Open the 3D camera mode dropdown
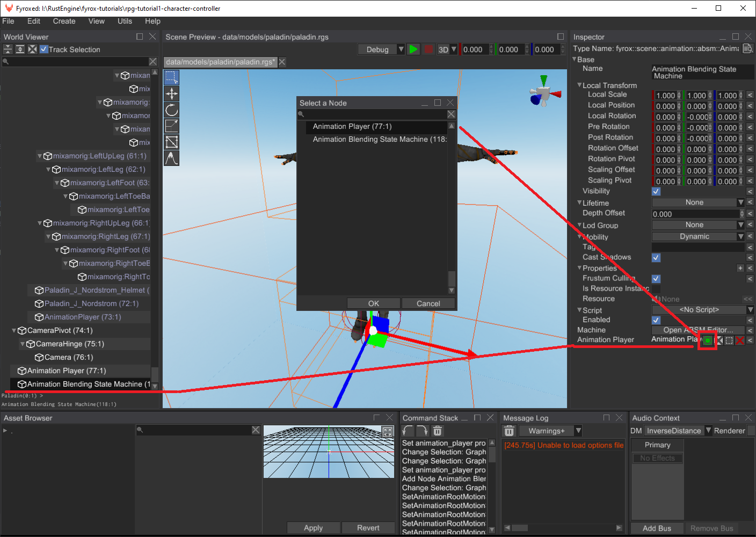Image resolution: width=756 pixels, height=537 pixels. coord(447,49)
